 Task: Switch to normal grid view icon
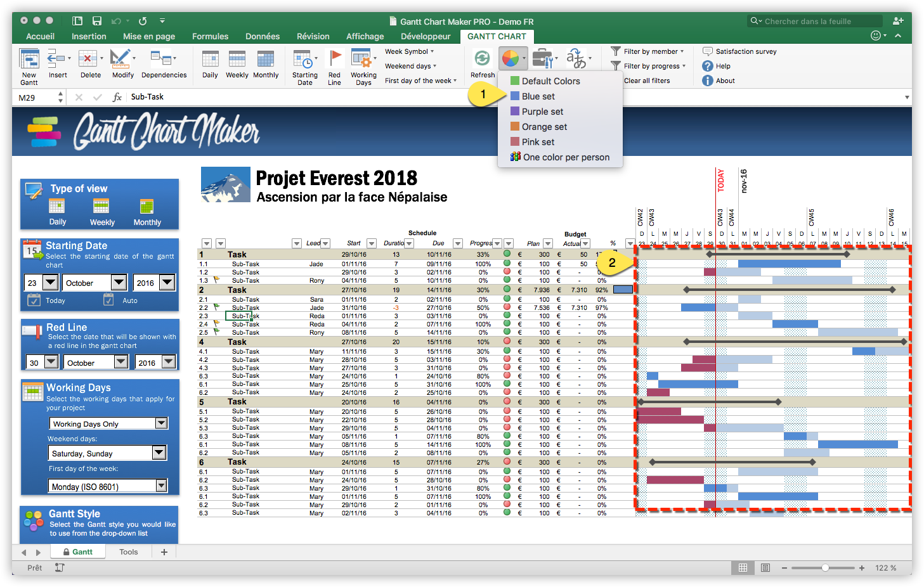743,568
